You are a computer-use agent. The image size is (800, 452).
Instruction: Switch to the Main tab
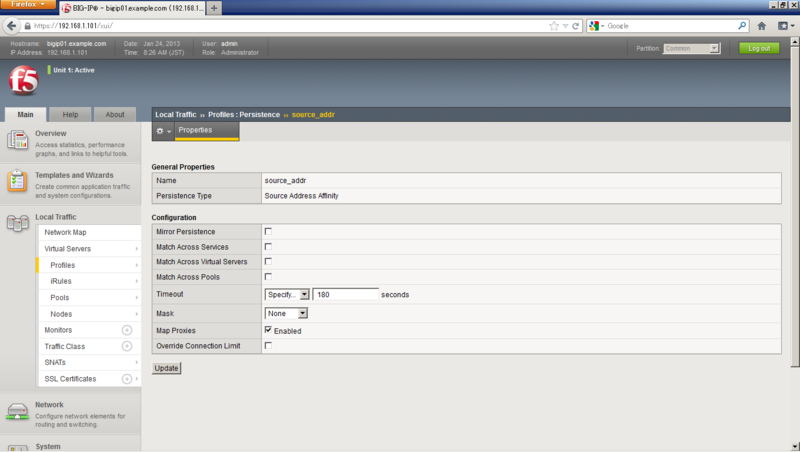(26, 114)
